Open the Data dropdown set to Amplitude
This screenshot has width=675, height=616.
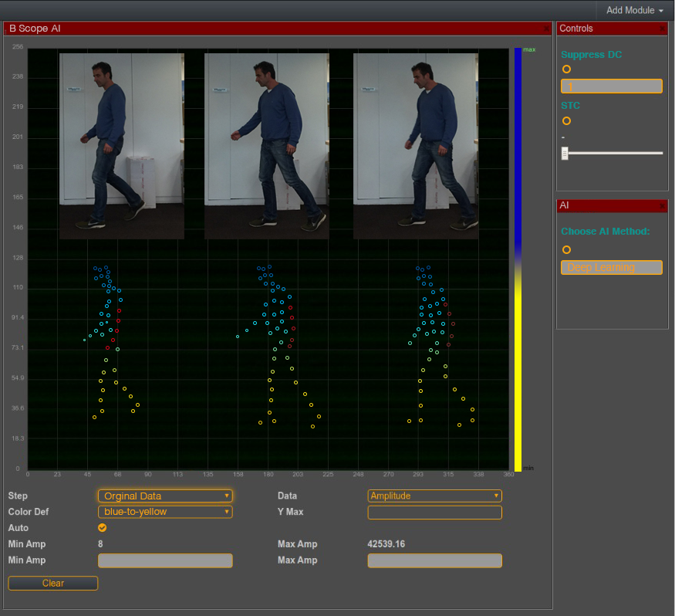tap(434, 496)
